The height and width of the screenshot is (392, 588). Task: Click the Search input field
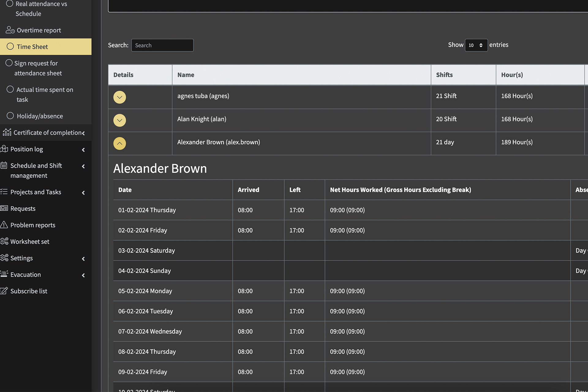click(x=162, y=45)
